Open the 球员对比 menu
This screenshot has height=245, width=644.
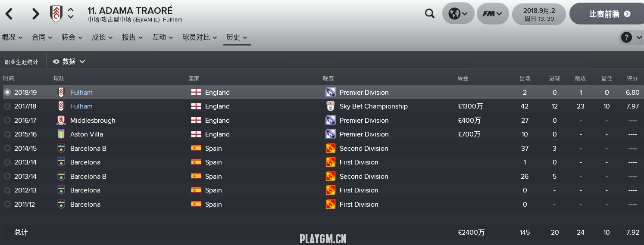200,37
